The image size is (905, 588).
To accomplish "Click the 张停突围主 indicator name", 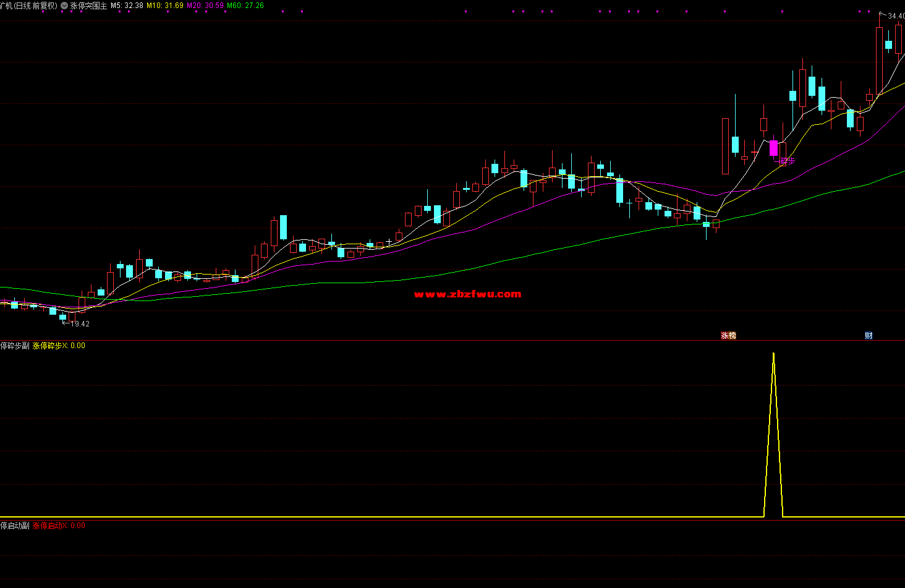I will coord(88,6).
